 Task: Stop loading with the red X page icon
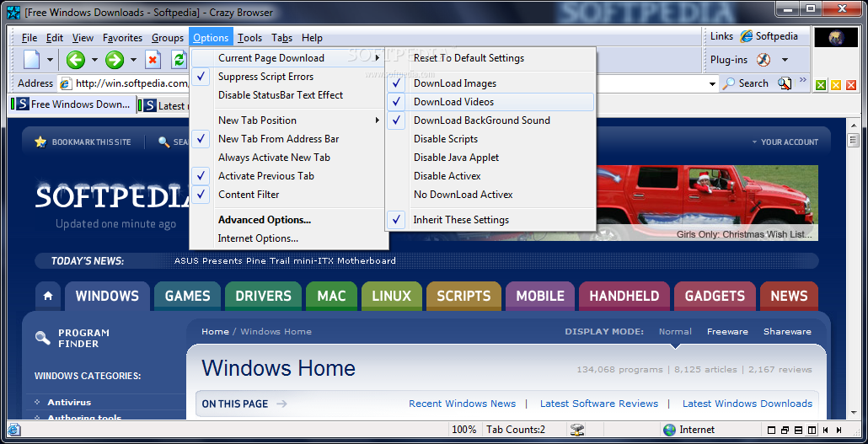pyautogui.click(x=153, y=59)
